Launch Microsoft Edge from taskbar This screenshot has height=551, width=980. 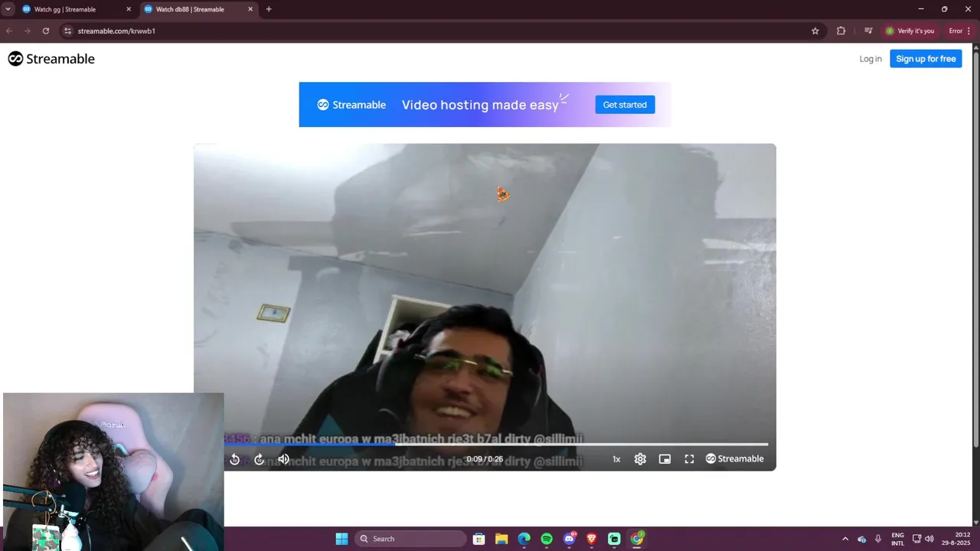click(x=524, y=539)
